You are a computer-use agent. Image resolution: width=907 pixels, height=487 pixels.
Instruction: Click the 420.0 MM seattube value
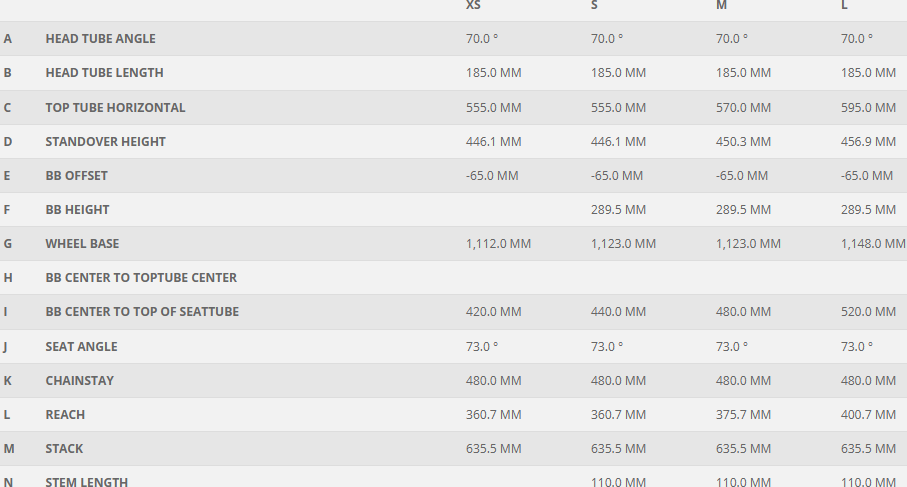coord(493,312)
